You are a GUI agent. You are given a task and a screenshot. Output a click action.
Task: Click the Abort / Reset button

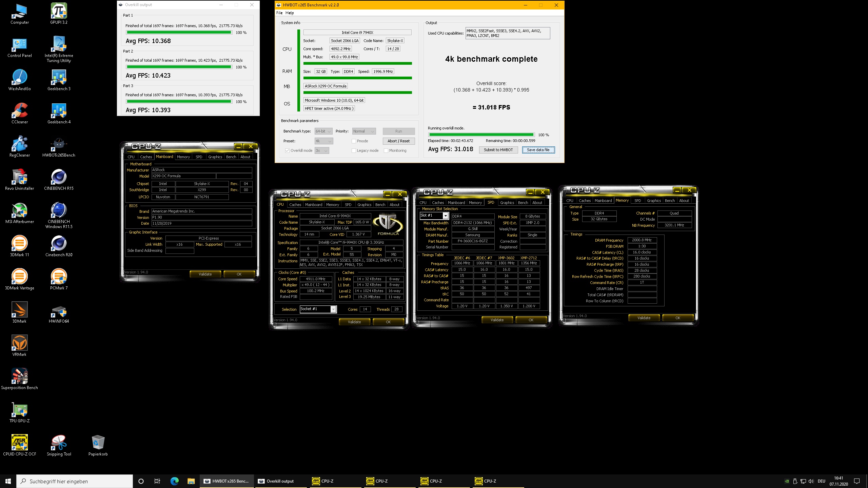coord(398,141)
